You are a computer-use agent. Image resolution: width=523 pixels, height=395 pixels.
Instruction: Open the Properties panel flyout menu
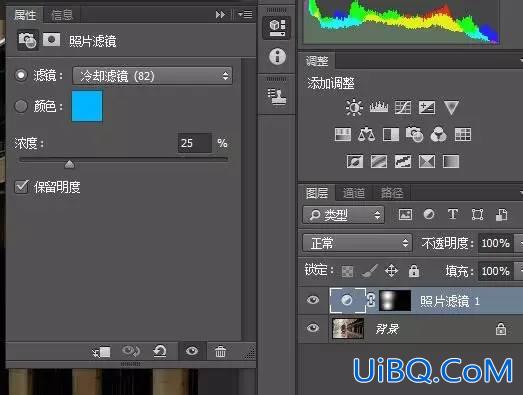245,15
